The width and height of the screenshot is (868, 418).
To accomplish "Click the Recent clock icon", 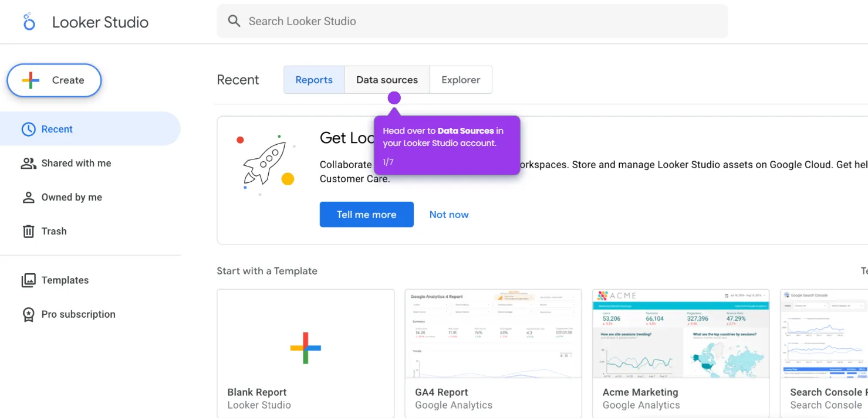I will pos(28,129).
